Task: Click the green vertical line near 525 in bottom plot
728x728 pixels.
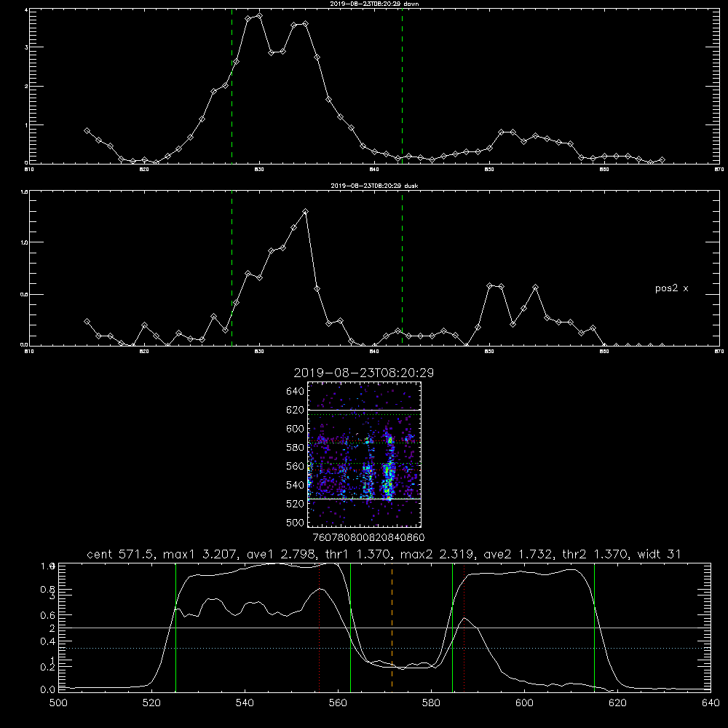Action: click(x=175, y=627)
